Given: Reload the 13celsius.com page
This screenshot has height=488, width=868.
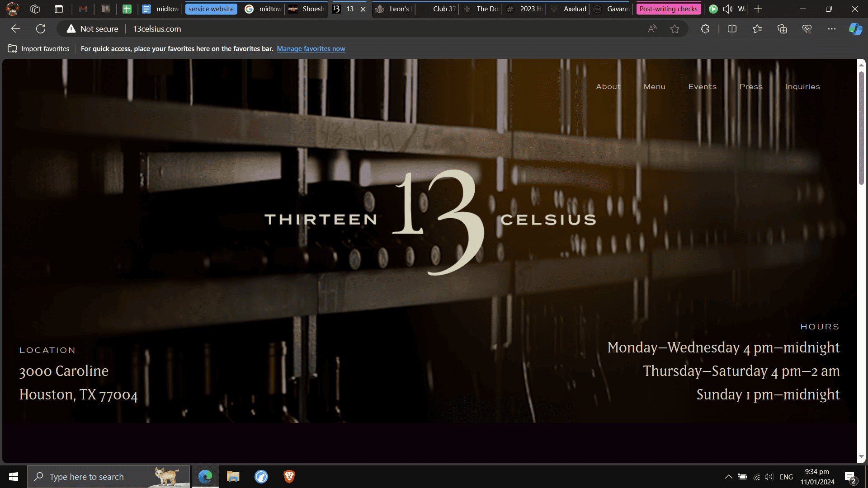Looking at the screenshot, I should (41, 29).
